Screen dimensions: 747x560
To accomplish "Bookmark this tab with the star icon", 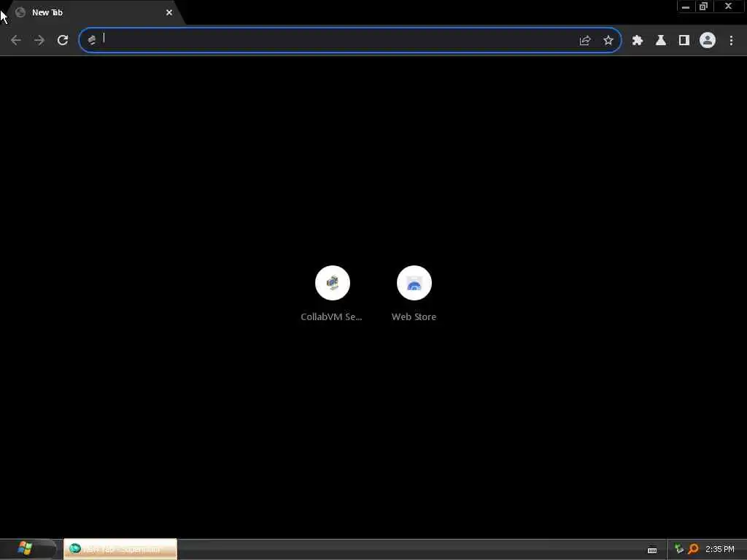I will [608, 41].
